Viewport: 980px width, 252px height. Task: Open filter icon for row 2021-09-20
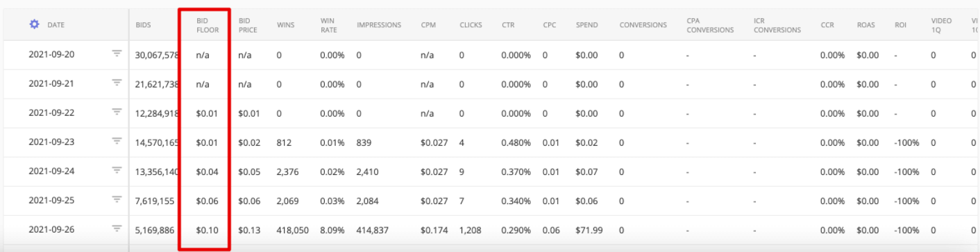[x=117, y=55]
